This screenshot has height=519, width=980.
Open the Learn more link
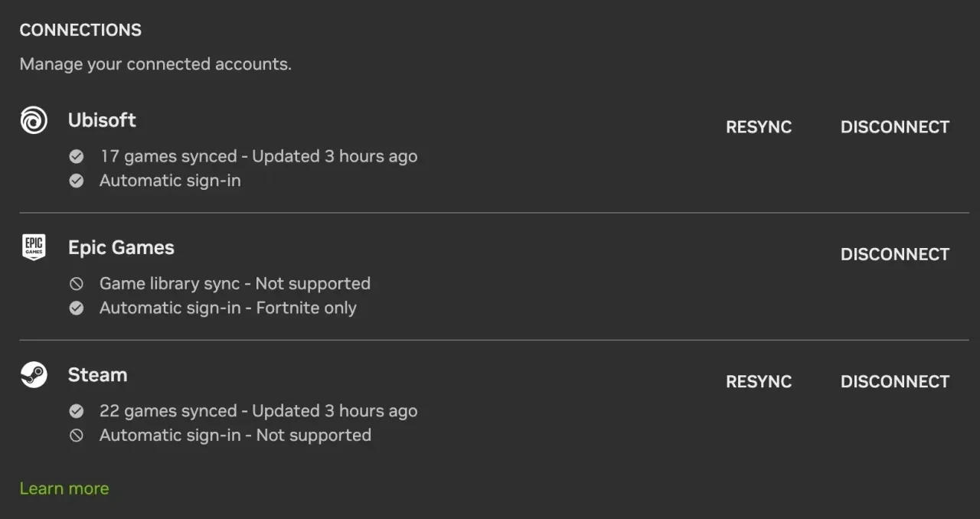64,488
